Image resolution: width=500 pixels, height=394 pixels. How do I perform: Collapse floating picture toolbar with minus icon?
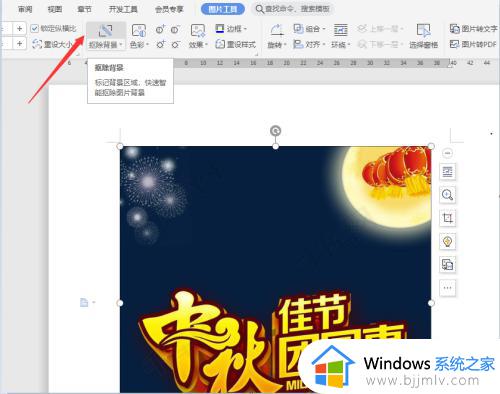(447, 153)
